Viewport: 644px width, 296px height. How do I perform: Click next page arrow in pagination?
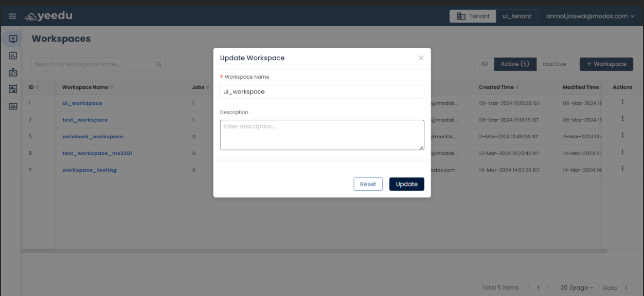[548, 287]
